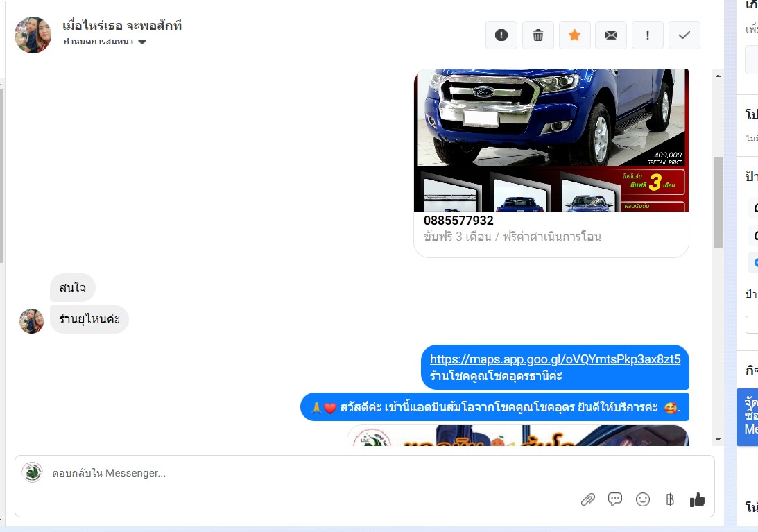Image resolution: width=758 pixels, height=532 pixels.
Task: Click the chat vertical scrollbar thumb
Action: pyautogui.click(x=718, y=202)
